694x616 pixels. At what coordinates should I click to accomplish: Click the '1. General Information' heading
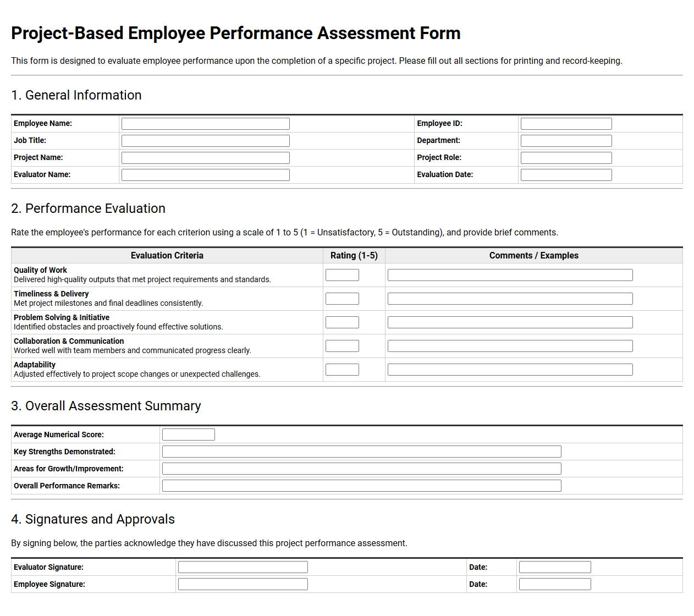(76, 95)
